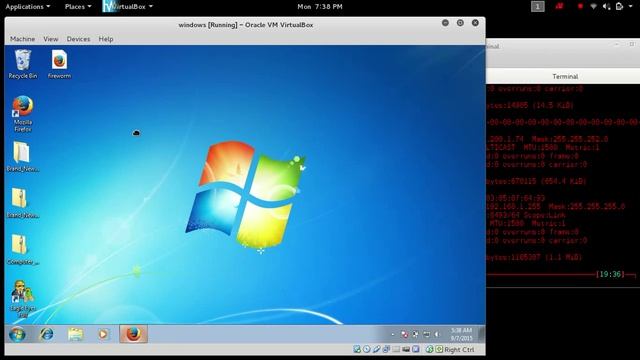The height and width of the screenshot is (360, 640).
Task: Open the Computer_ folder on the desktop
Action: click(22, 249)
